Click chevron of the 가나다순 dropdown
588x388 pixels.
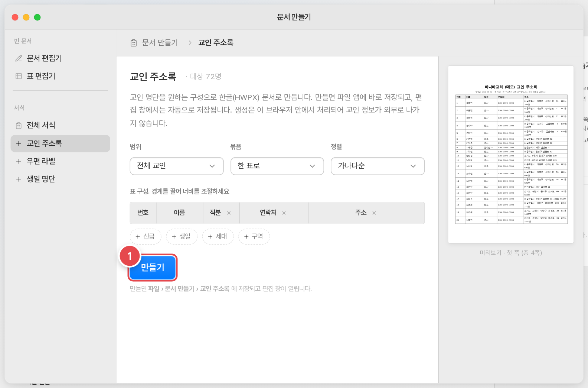click(413, 166)
